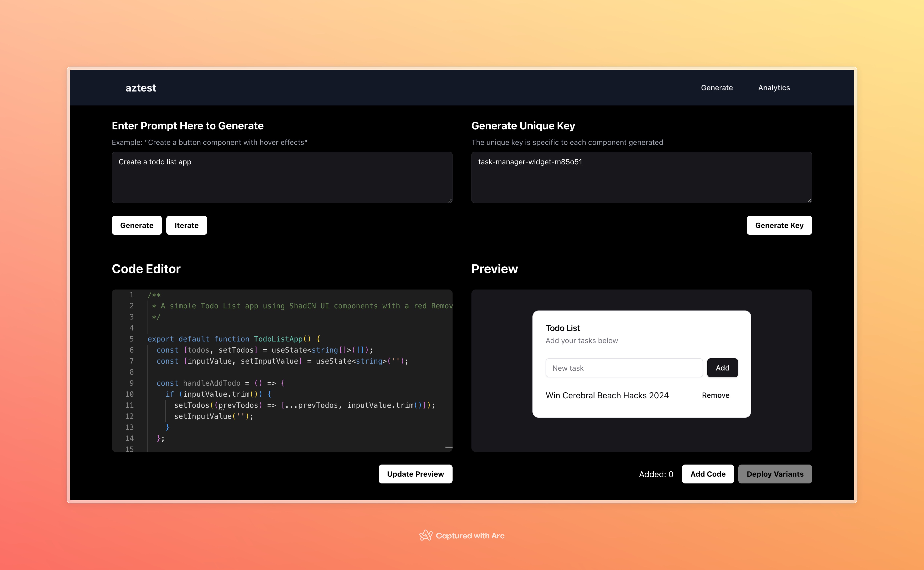The image size is (924, 570).
Task: Focus the New task input field
Action: click(624, 368)
